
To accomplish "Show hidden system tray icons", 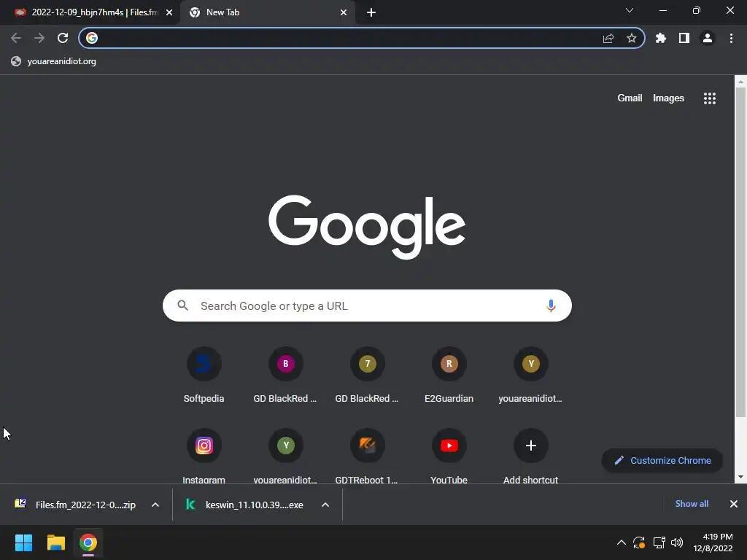I will (622, 542).
